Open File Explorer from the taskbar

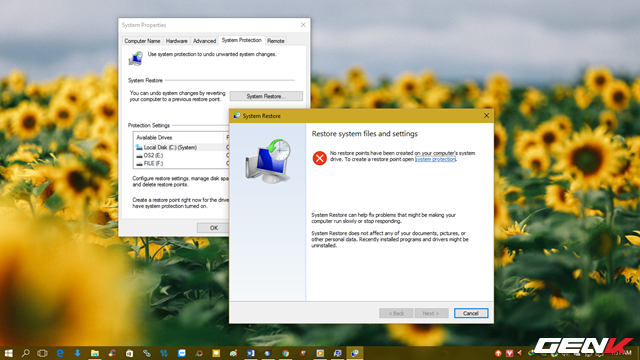coord(95,353)
